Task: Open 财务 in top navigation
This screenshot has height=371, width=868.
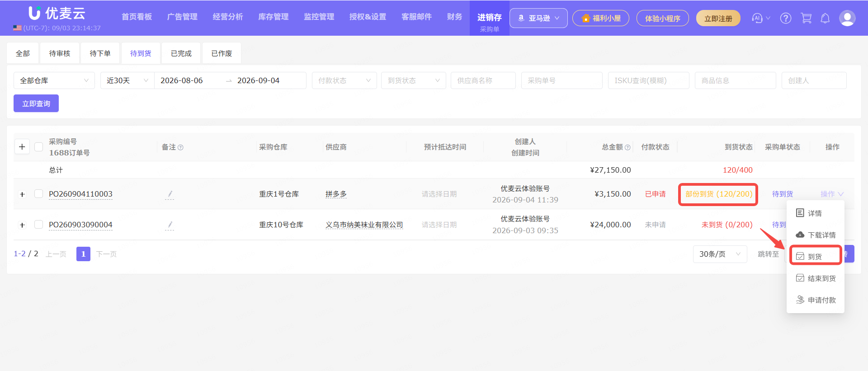Action: (454, 17)
